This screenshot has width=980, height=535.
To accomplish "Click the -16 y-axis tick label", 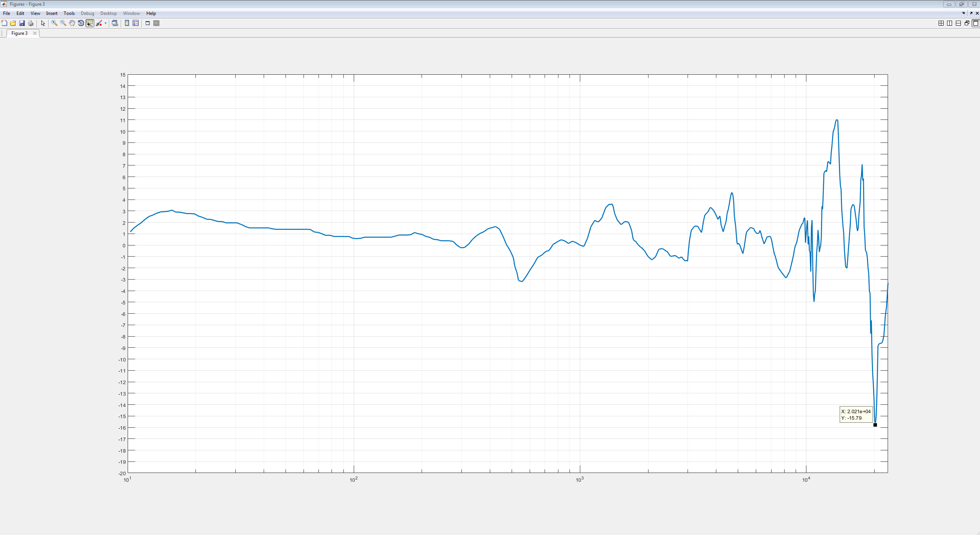I will [122, 428].
